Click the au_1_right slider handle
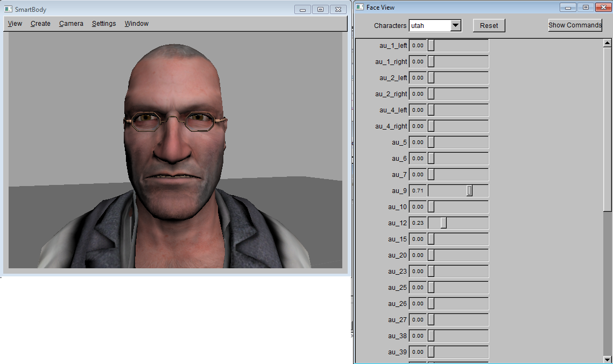Viewport: 613px width, 364px height. 431,61
